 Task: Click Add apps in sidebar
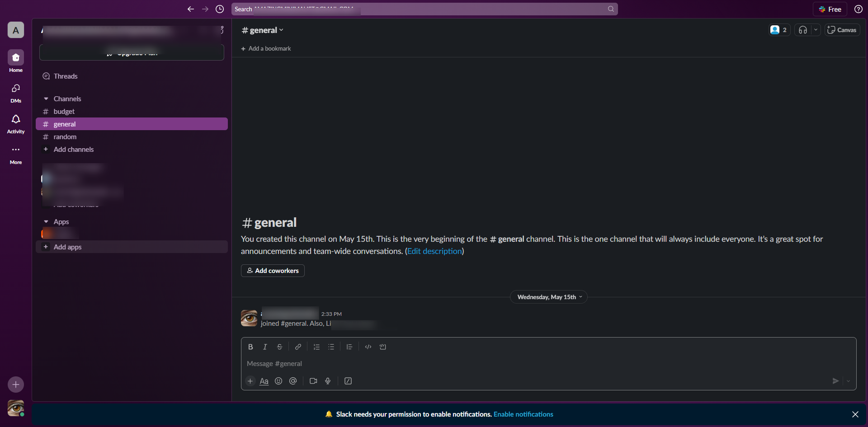(x=132, y=247)
